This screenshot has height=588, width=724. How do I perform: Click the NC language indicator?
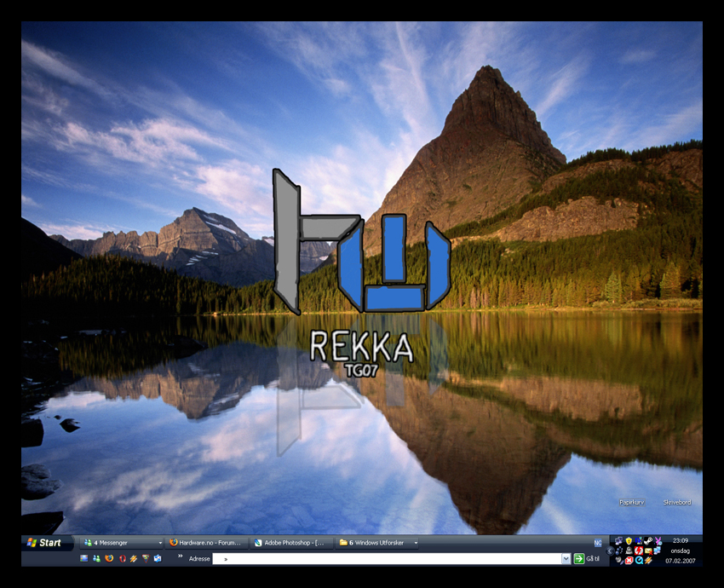click(597, 543)
